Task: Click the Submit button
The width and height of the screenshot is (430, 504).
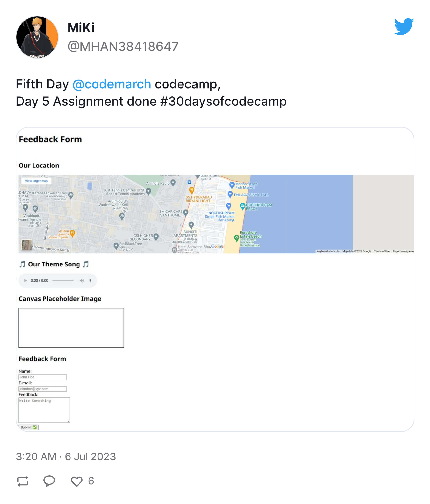Action: (28, 427)
